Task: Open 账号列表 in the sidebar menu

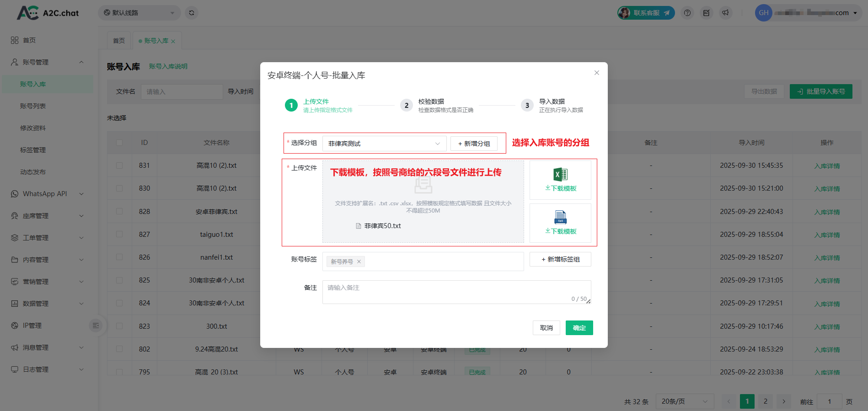Action: click(33, 106)
